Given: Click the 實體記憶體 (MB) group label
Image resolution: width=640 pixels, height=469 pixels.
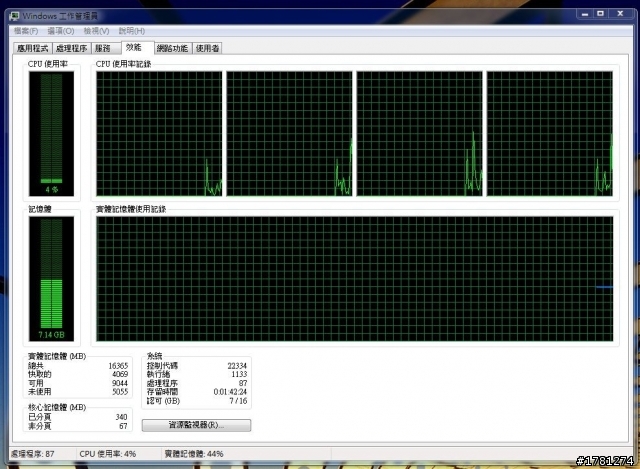Looking at the screenshot, I should click(57, 356).
